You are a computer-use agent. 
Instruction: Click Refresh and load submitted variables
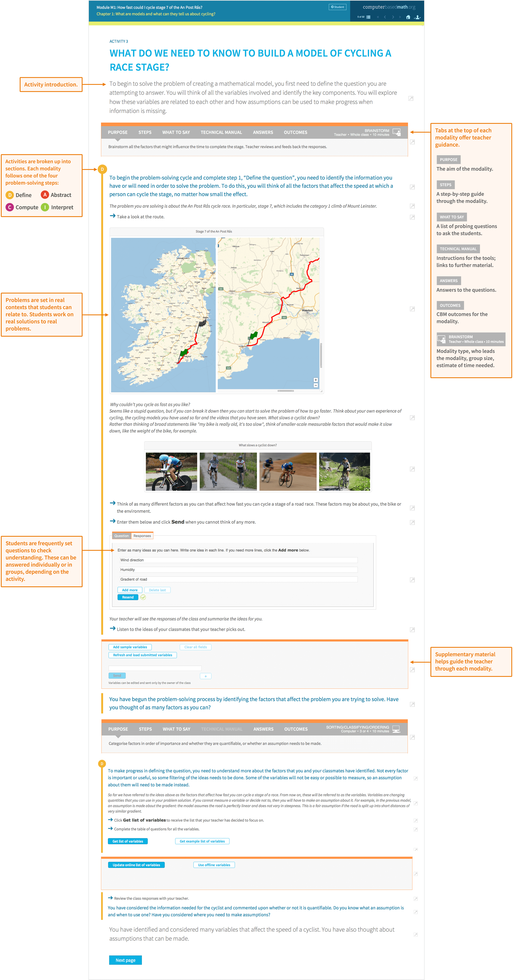point(142,655)
